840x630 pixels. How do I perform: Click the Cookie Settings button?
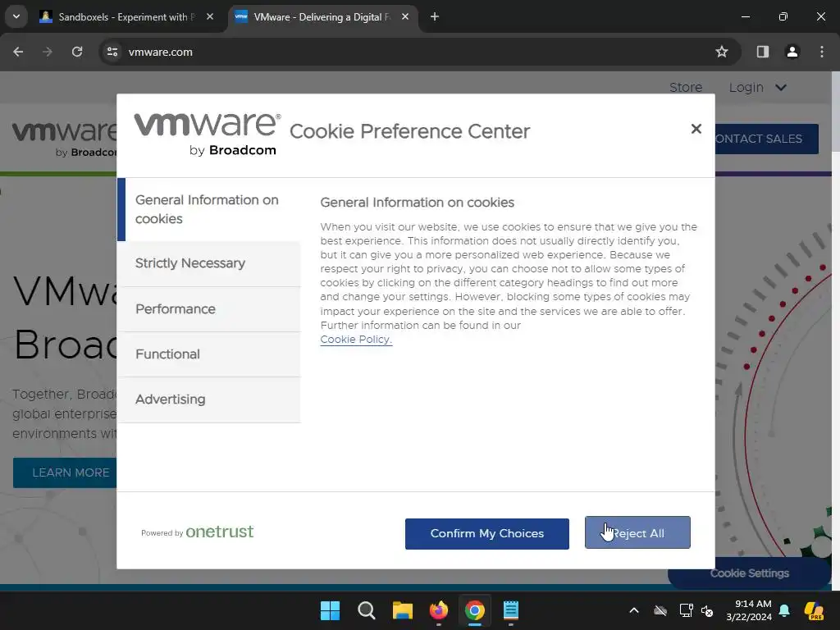750,573
